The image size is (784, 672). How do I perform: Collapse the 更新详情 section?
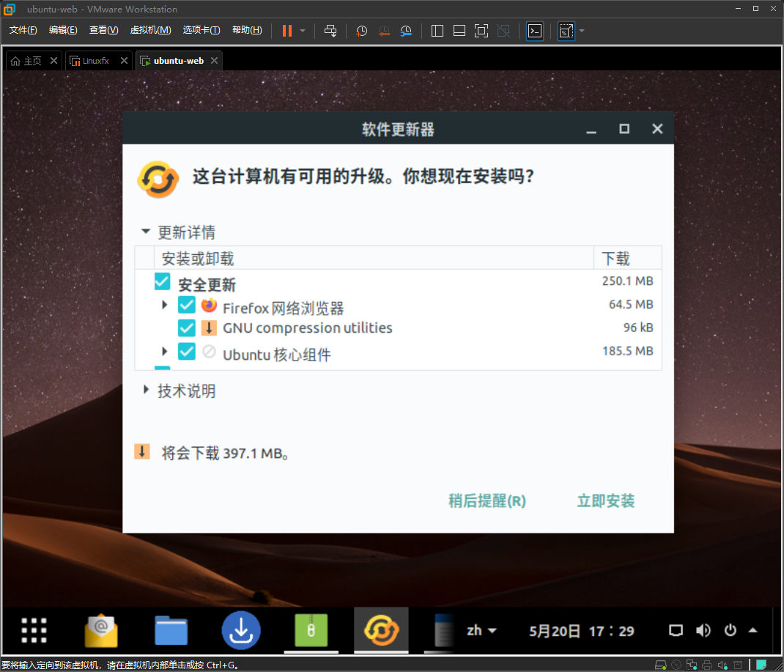click(x=145, y=232)
